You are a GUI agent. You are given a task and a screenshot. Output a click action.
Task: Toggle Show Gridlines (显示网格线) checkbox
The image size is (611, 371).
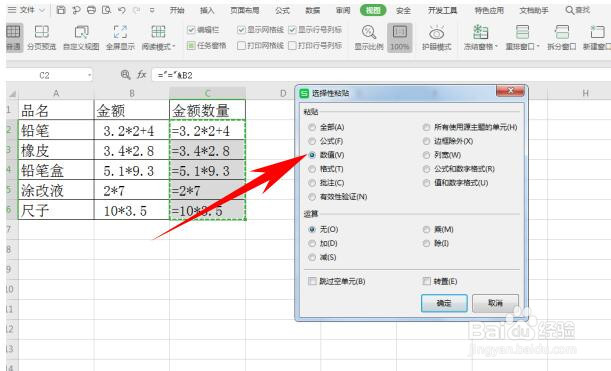coord(241,30)
